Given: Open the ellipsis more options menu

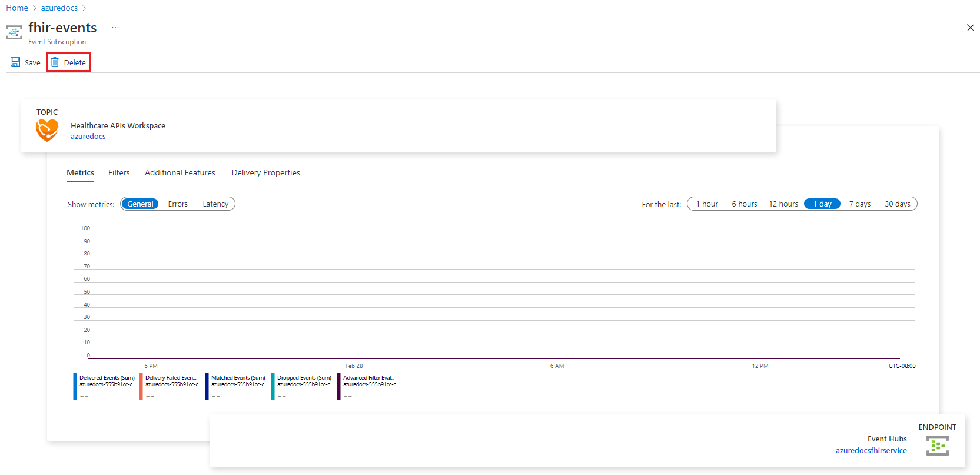Looking at the screenshot, I should coord(115,28).
